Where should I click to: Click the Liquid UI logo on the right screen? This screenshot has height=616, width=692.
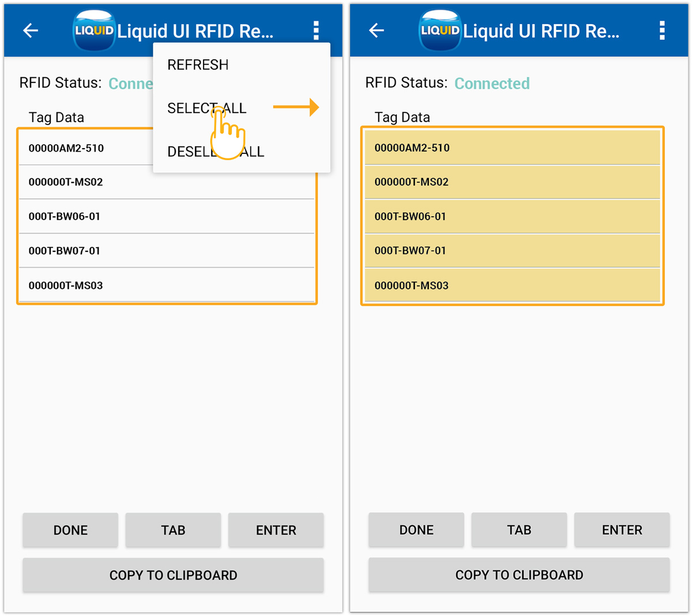tap(439, 30)
